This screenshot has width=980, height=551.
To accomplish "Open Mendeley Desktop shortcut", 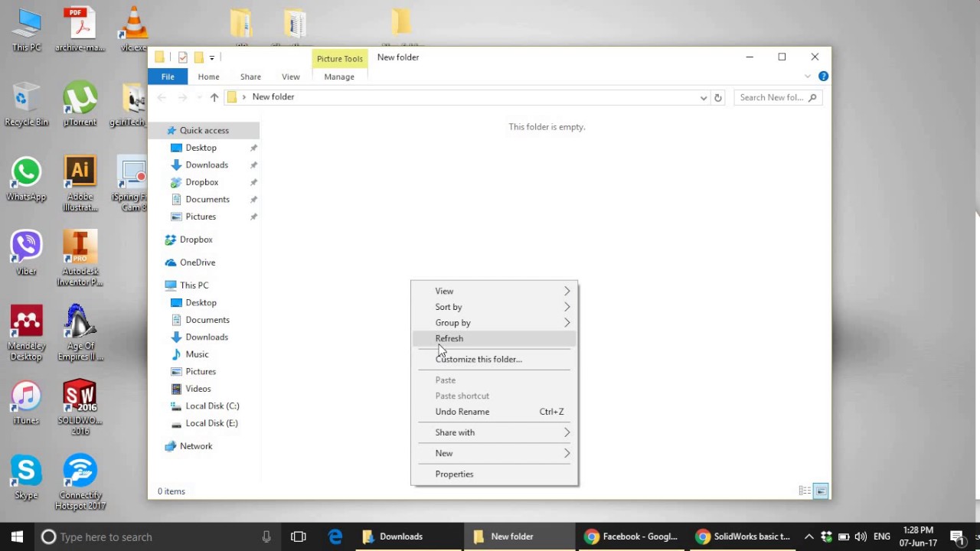I will pos(26,334).
